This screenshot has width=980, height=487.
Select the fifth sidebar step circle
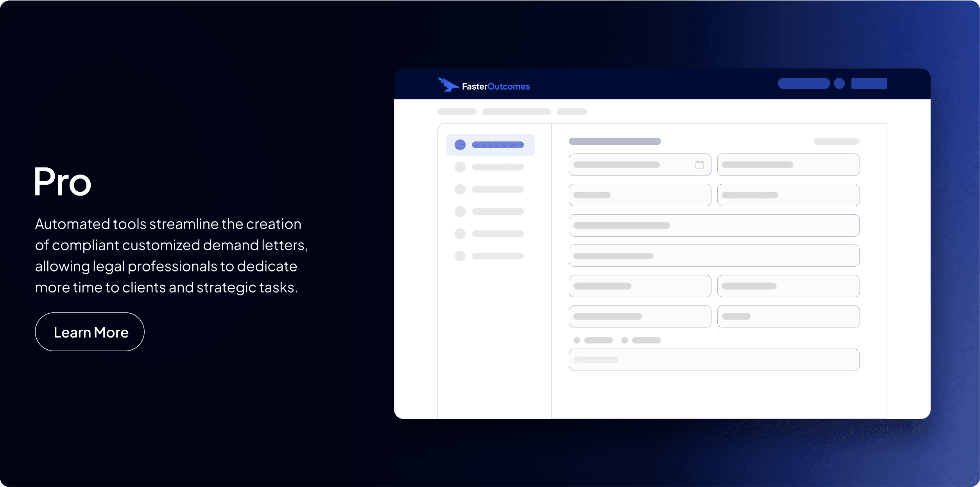point(460,234)
